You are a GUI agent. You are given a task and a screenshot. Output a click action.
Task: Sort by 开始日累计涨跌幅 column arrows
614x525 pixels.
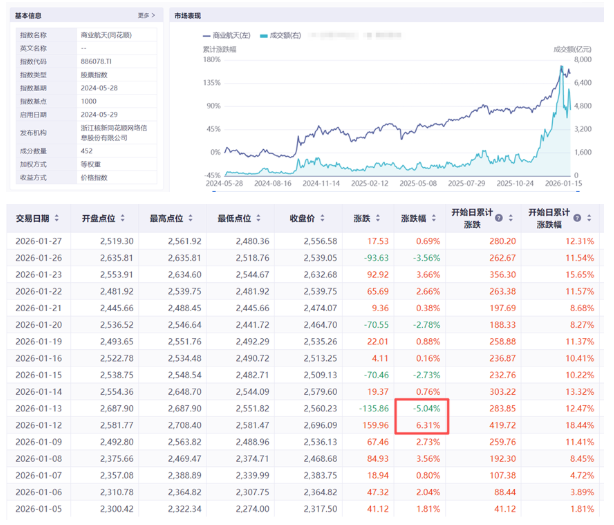[x=589, y=218]
